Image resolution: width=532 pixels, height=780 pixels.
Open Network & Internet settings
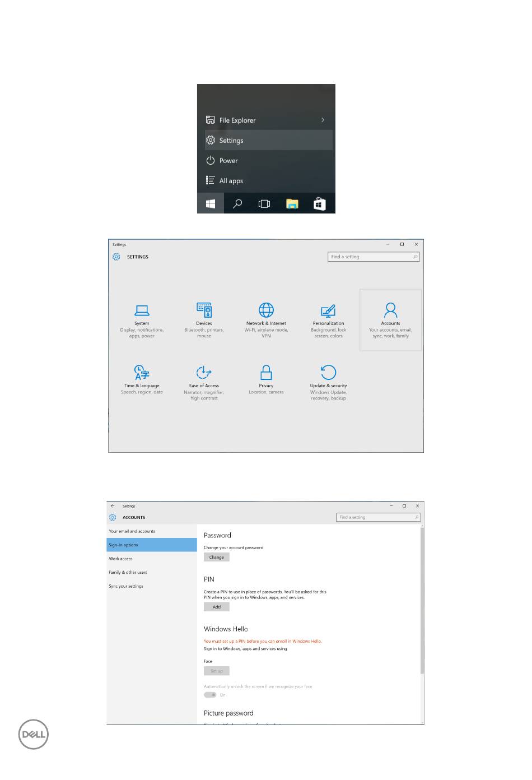coord(266,321)
